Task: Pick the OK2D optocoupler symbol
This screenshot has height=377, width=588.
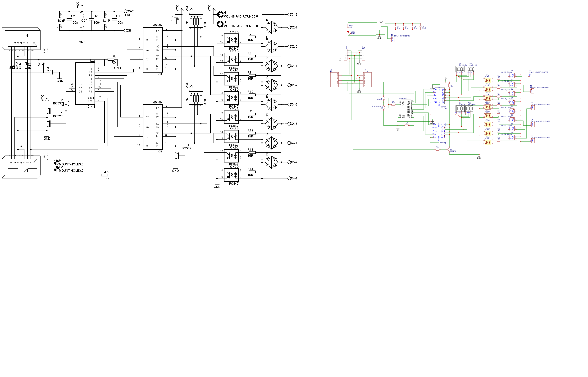Action: tap(231, 175)
